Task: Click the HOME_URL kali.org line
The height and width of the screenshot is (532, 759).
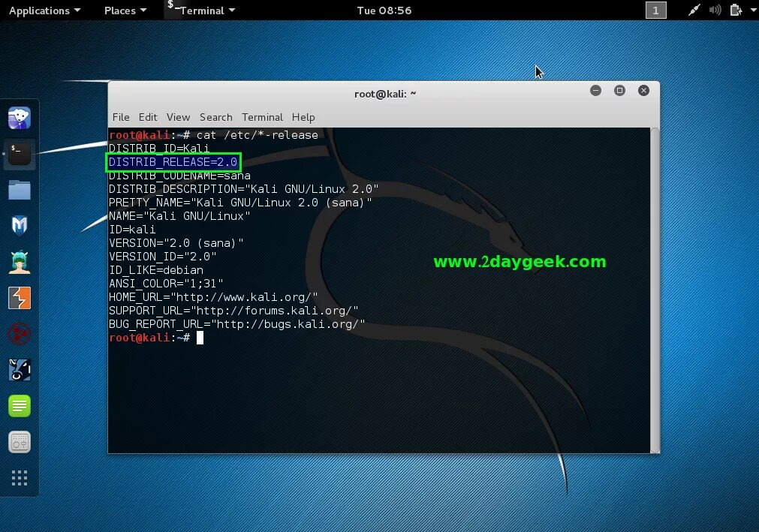Action: (x=213, y=297)
